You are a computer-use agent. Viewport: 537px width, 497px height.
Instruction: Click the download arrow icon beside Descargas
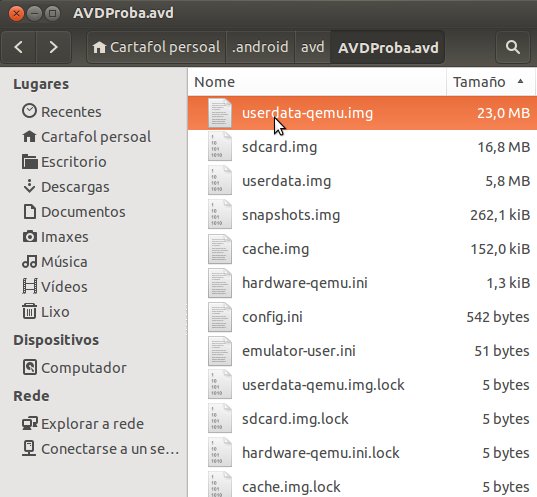coord(29,186)
